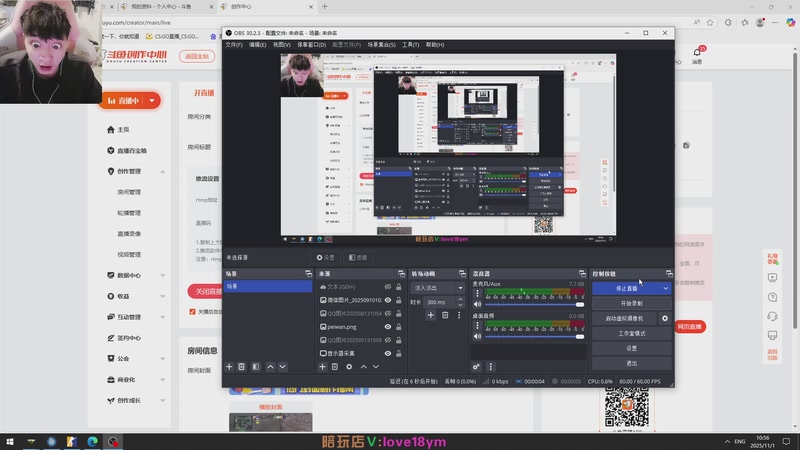
Task: Click the 退出 button in OBS controls
Action: (632, 364)
